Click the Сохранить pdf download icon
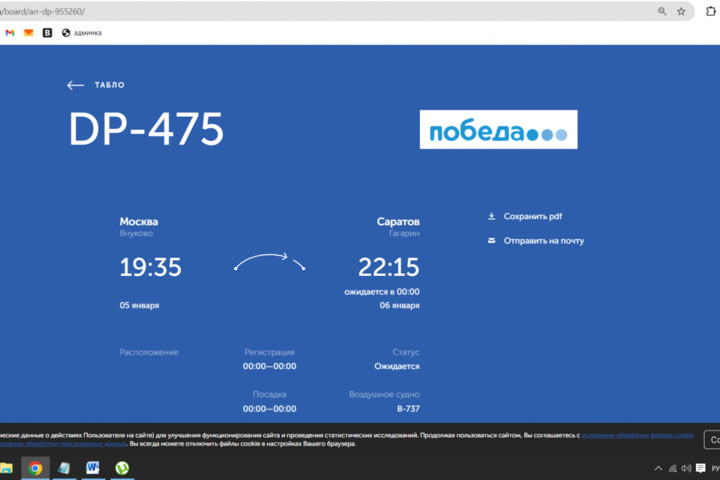720x480 pixels. pos(491,216)
